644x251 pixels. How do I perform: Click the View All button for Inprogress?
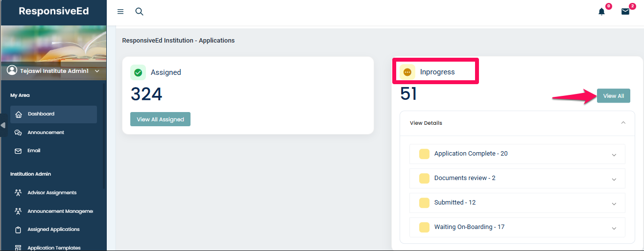(x=613, y=96)
